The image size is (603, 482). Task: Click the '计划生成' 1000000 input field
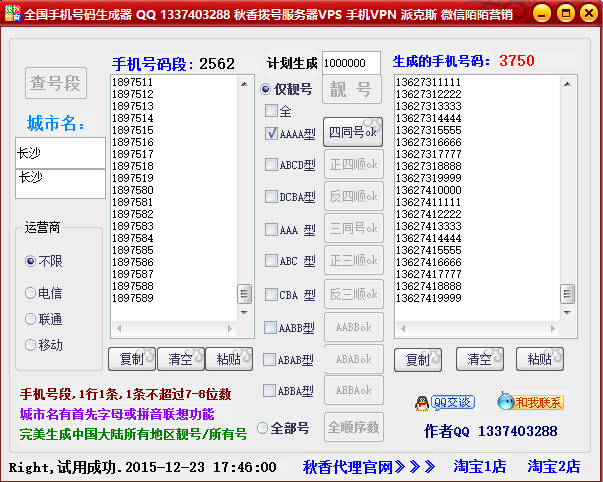coord(351,63)
